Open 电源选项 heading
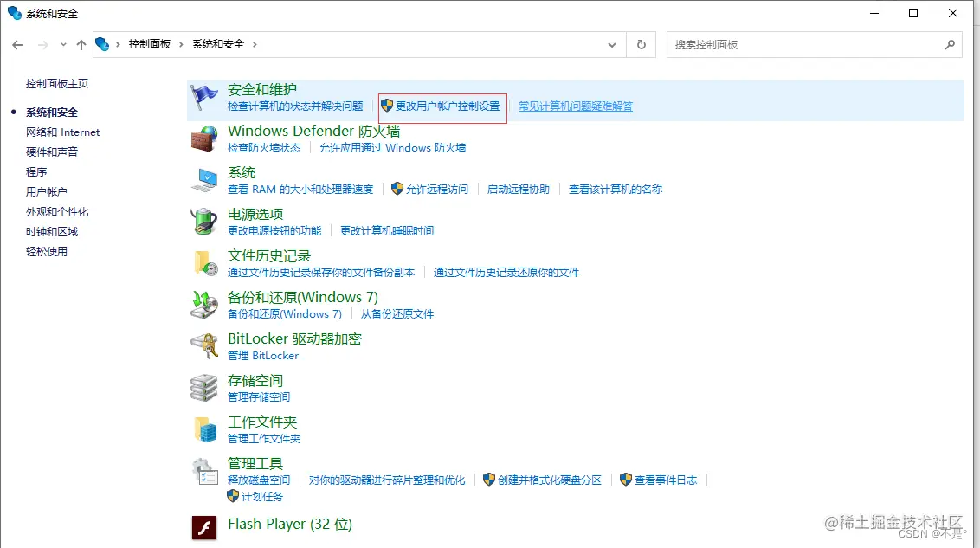This screenshot has width=980, height=548. tap(255, 215)
